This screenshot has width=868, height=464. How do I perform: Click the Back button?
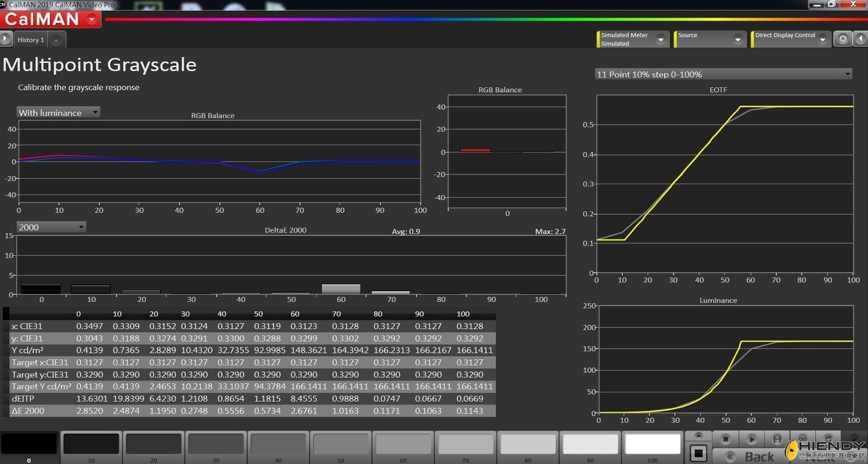tap(751, 456)
